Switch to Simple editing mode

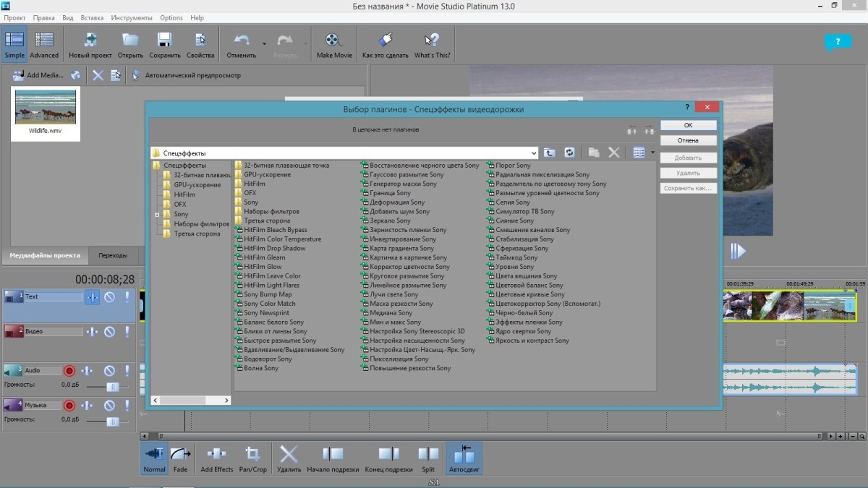click(x=14, y=45)
